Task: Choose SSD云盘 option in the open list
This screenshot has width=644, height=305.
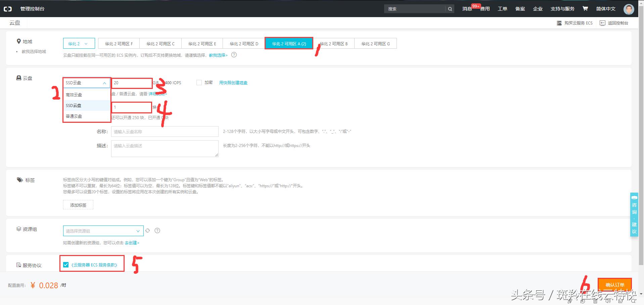Action: coord(87,105)
